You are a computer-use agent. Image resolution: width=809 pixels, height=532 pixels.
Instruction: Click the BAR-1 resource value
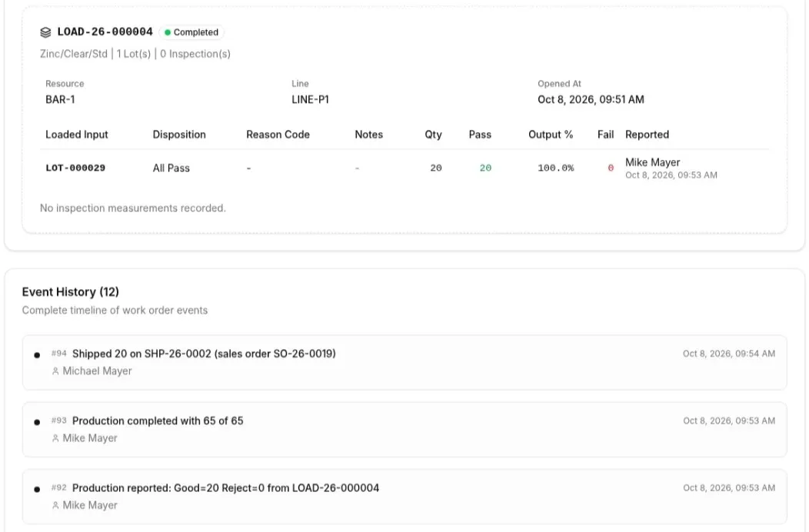(x=60, y=99)
